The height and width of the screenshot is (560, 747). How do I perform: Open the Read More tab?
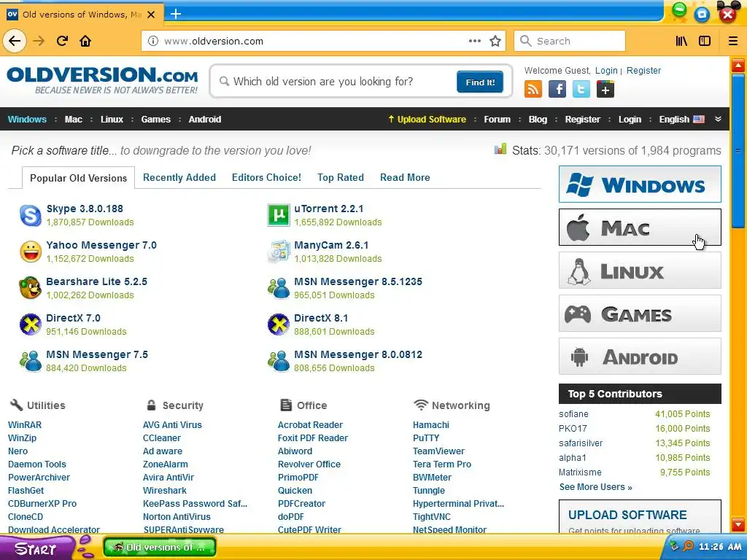(x=405, y=177)
